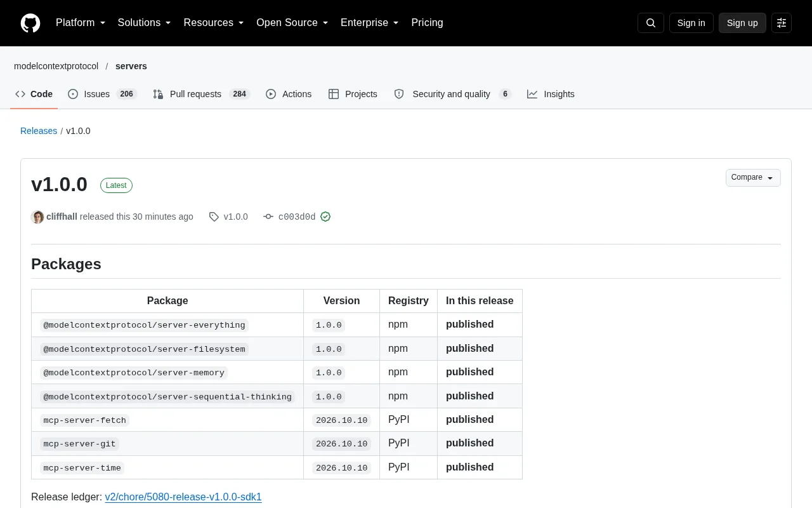Switch to the Security and quality tab
This screenshot has height=508, width=812.
[452, 94]
